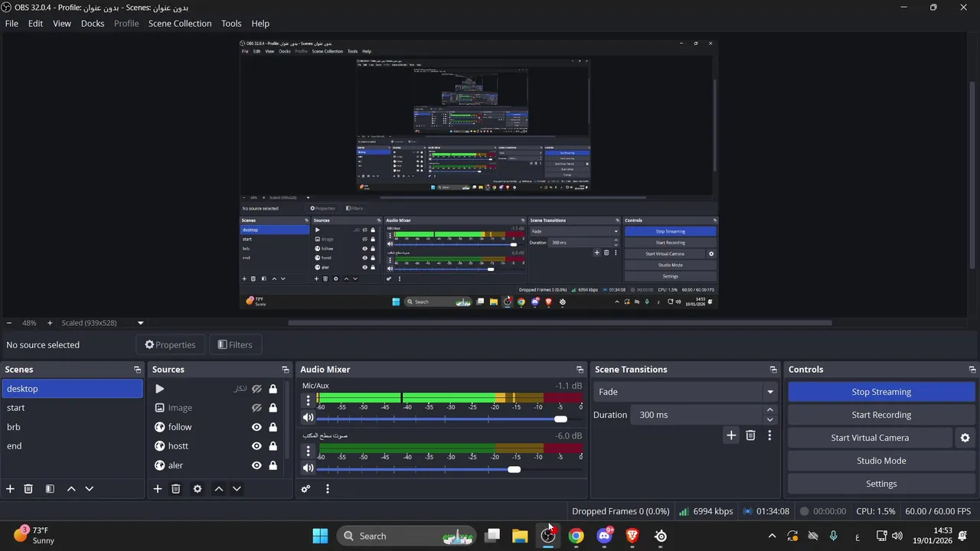Add a new source with the plus icon
The image size is (980, 551).
[x=158, y=489]
